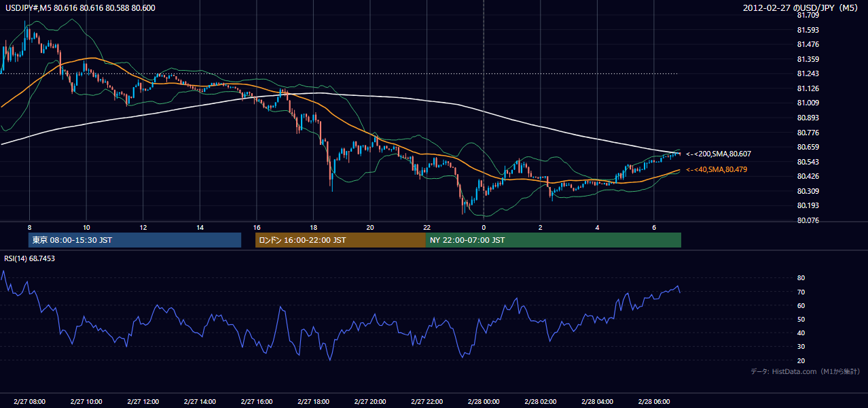Viewport: 868px width, 408px height.
Task: Click price axis value 80.426
Action: click(808, 176)
